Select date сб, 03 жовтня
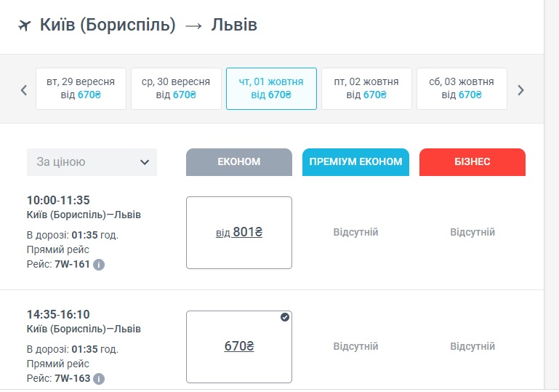Screen dimensions: 559x392 (462, 89)
